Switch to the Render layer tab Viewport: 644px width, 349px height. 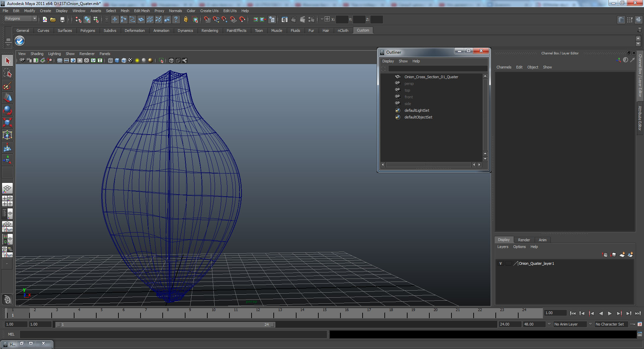pyautogui.click(x=524, y=240)
